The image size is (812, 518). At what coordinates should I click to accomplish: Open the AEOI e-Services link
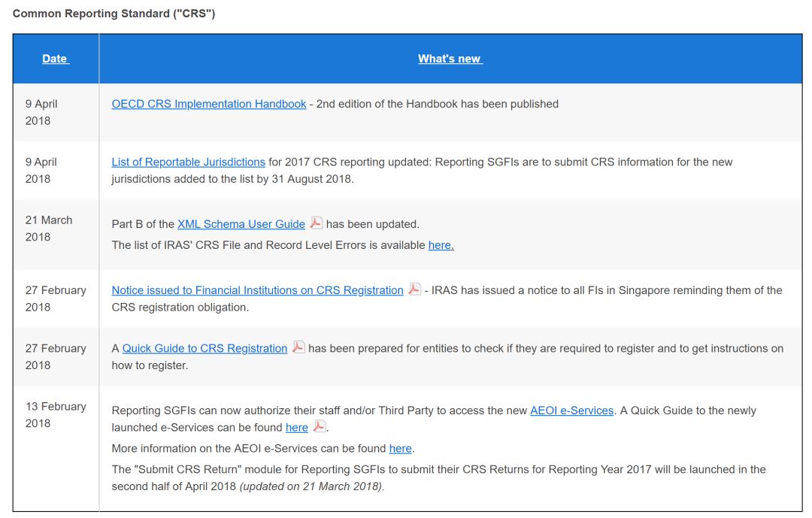(x=571, y=410)
